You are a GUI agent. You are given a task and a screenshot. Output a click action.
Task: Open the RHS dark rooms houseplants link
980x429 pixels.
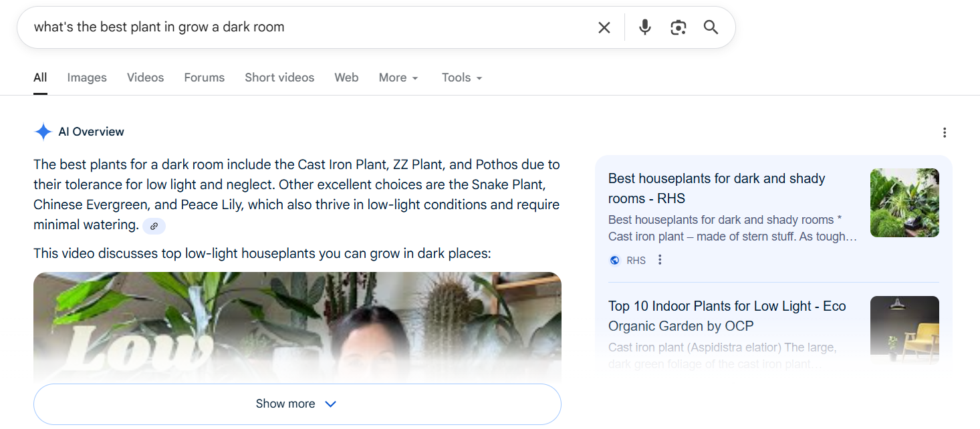click(x=716, y=188)
